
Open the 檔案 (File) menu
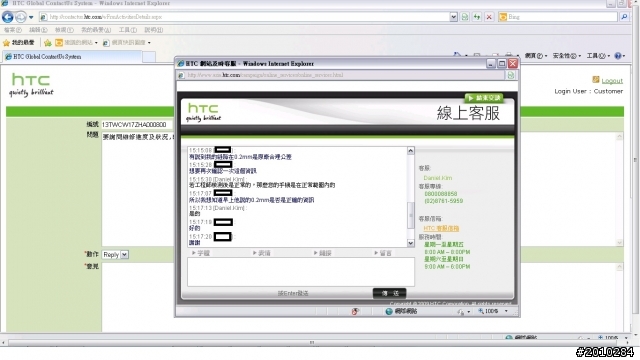[x=13, y=30]
